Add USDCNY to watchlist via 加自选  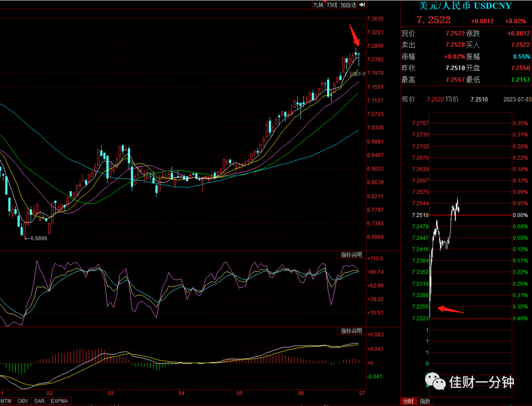(x=348, y=5)
